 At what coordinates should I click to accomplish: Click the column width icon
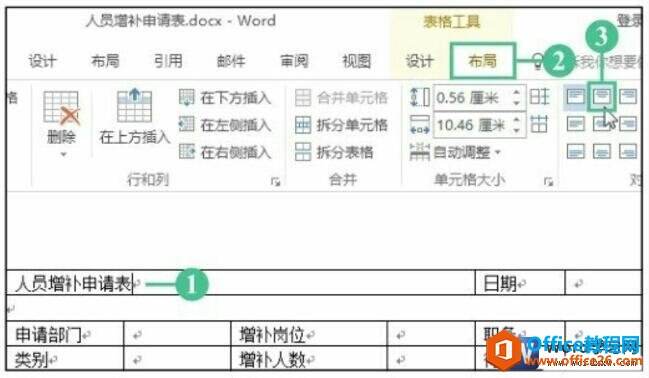click(420, 124)
